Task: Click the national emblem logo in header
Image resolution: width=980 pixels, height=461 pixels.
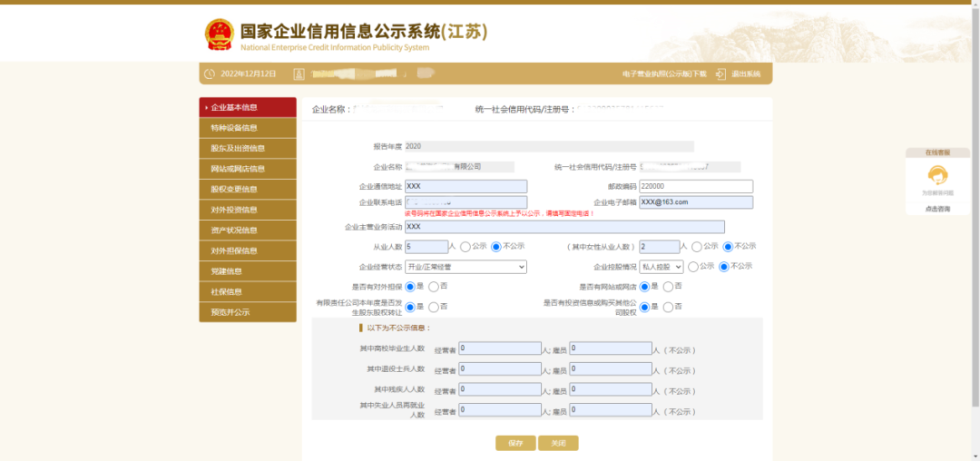Action: 219,34
